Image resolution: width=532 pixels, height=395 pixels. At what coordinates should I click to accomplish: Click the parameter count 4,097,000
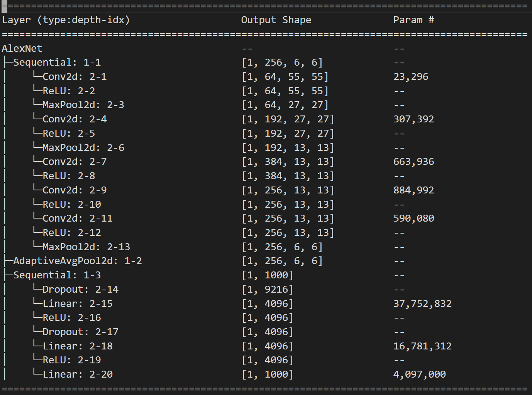tap(419, 375)
